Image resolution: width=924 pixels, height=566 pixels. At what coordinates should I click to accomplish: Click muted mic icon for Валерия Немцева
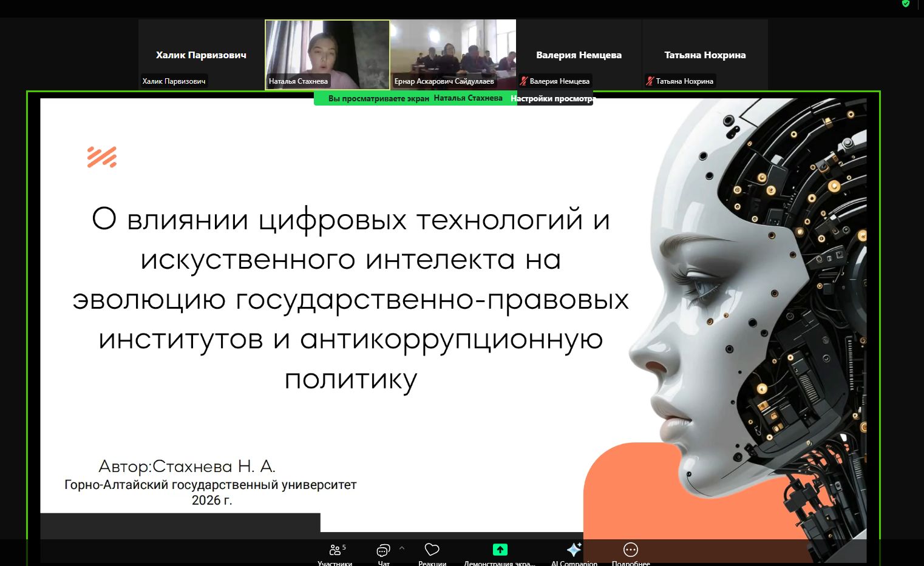(x=524, y=81)
